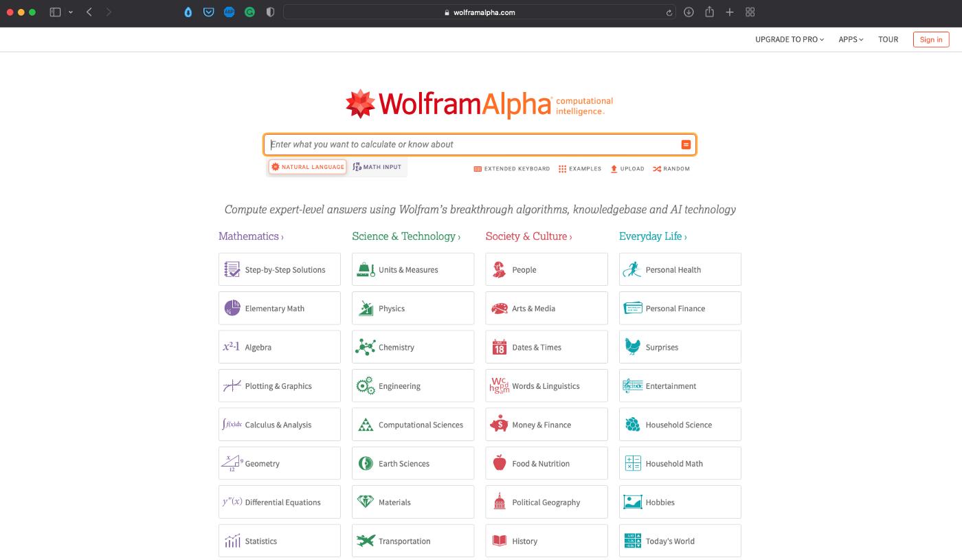Open the Algebra x²-1 icon
This screenshot has height=560, width=962.
click(231, 347)
